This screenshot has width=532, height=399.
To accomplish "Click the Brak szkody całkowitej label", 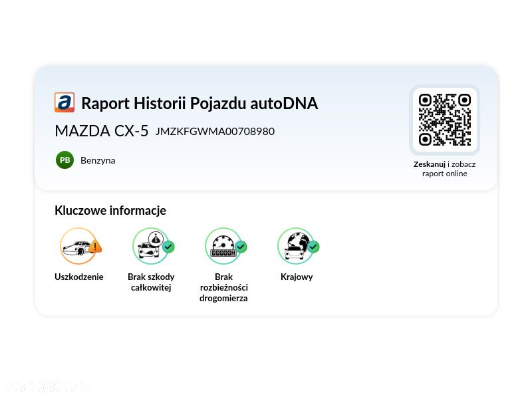I will [x=151, y=282].
